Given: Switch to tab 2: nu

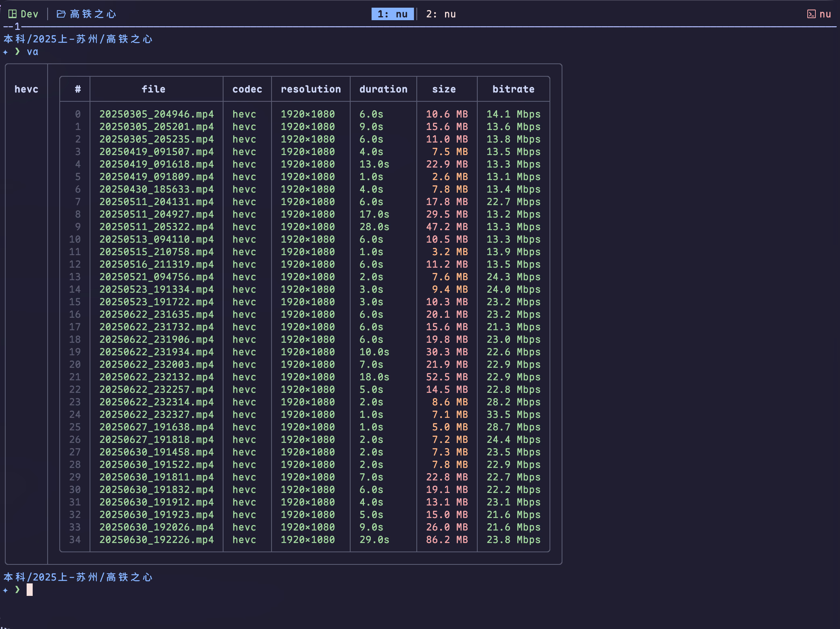Looking at the screenshot, I should coord(441,14).
